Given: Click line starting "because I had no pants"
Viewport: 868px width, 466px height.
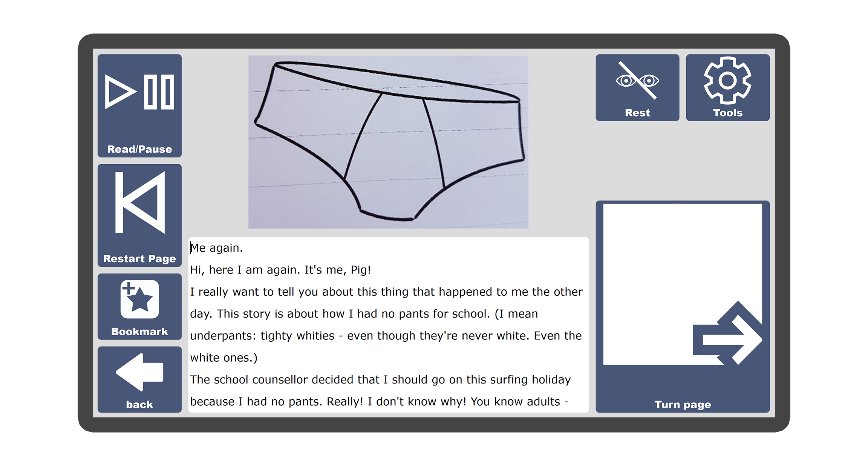Looking at the screenshot, I should (x=380, y=402).
